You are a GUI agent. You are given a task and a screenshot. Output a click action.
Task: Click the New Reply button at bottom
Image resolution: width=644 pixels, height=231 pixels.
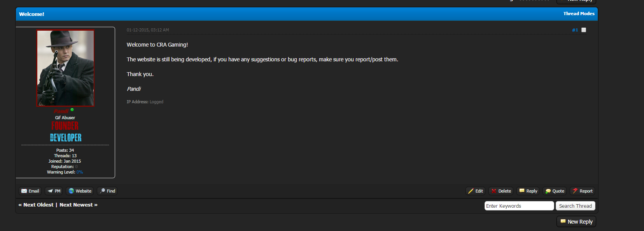576,222
